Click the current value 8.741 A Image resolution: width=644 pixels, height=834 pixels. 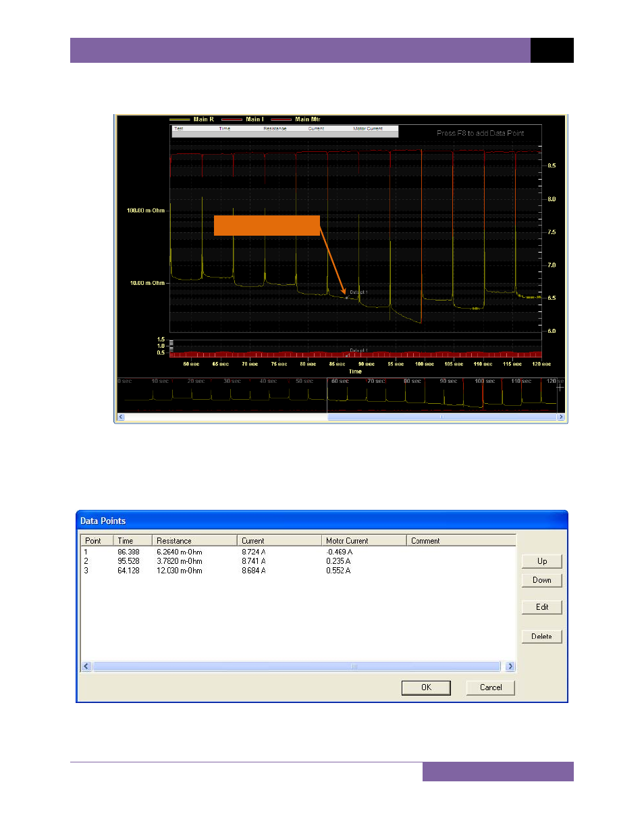click(254, 561)
